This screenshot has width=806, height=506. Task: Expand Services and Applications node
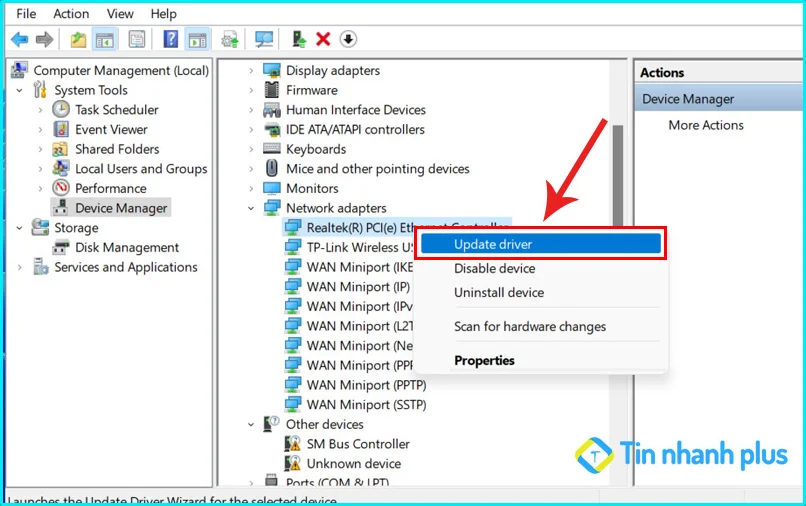tap(19, 267)
